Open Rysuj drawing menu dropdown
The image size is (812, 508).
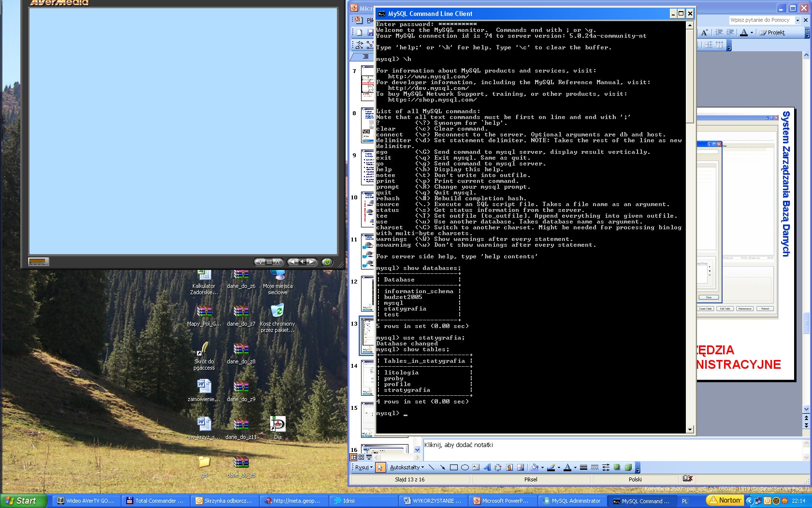pos(363,467)
